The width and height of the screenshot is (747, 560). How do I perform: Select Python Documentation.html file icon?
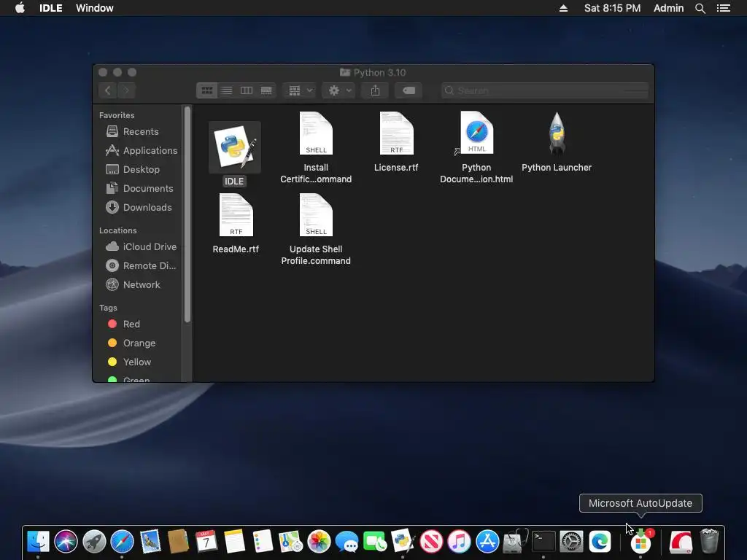coord(476,133)
